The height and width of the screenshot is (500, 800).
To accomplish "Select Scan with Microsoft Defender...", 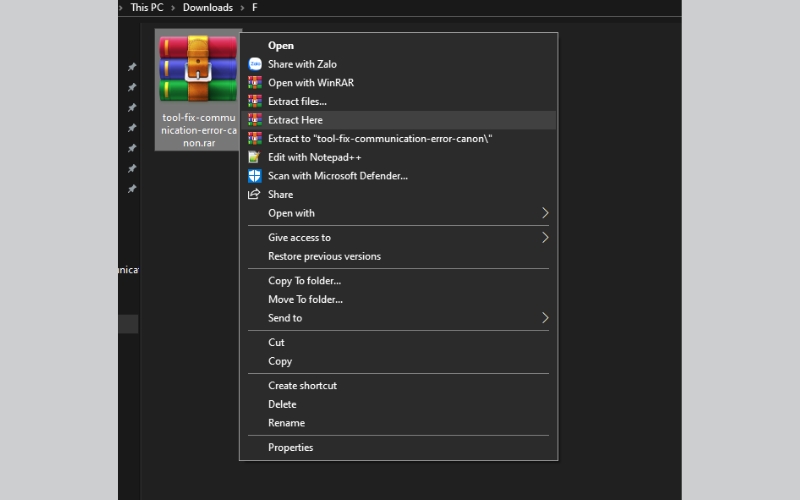I will click(398, 176).
